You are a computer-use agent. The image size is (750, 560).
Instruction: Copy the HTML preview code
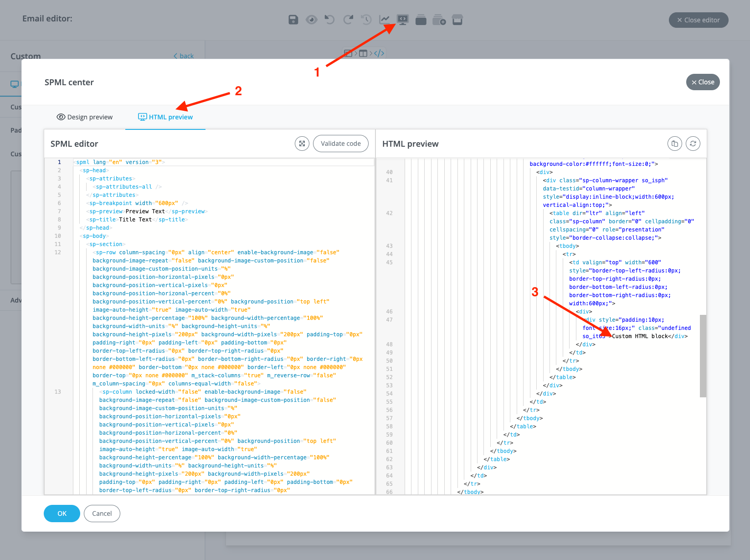pyautogui.click(x=675, y=144)
